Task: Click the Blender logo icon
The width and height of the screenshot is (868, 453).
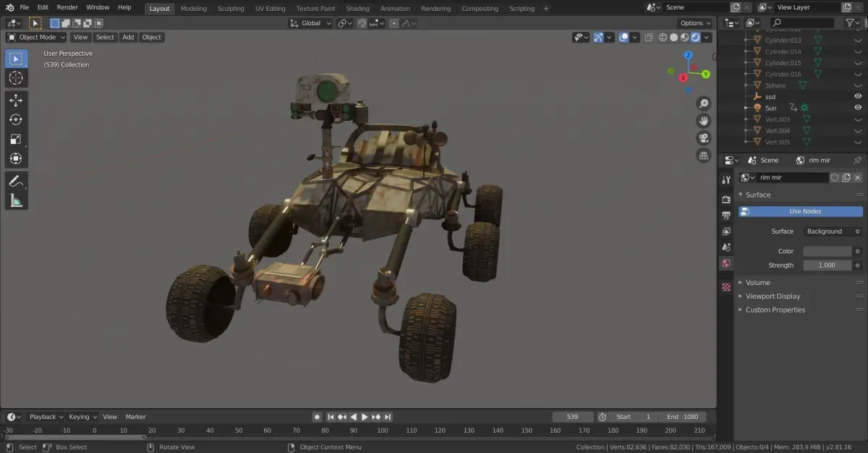Action: coord(9,7)
